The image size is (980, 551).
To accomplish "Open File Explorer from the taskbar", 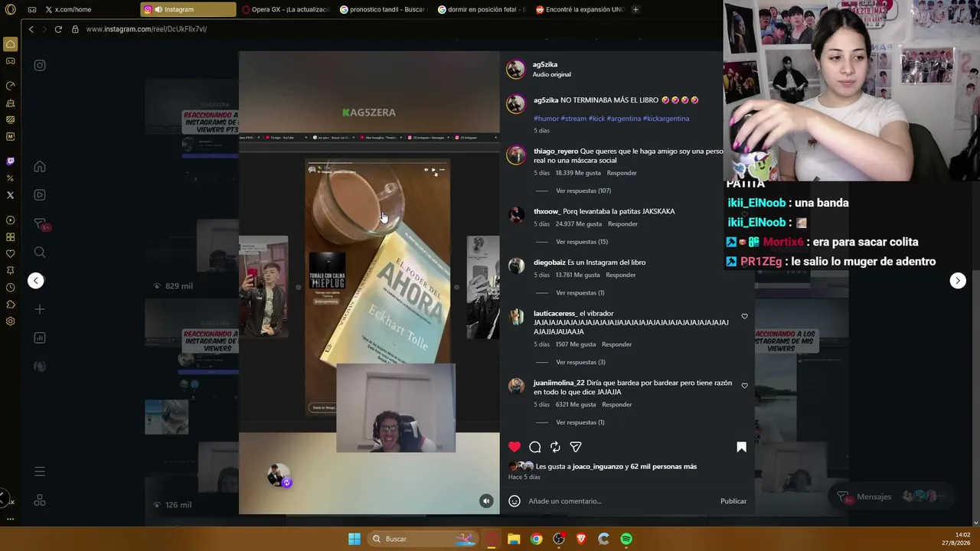I will pyautogui.click(x=514, y=539).
